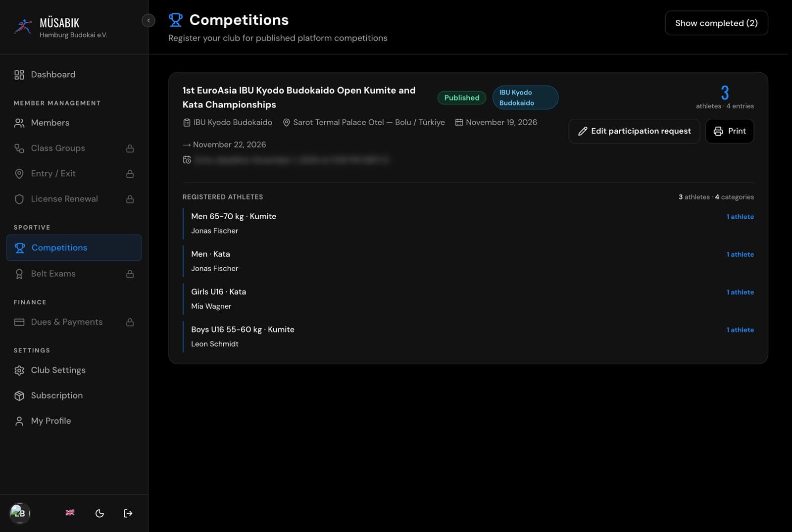This screenshot has height=532, width=792.
Task: Click the lock icon beside License Renewal
Action: (130, 199)
